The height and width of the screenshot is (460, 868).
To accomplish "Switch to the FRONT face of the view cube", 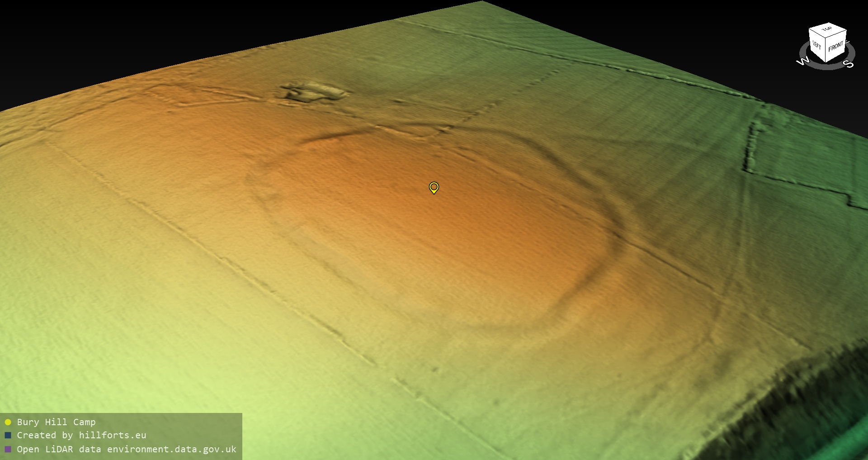I will [x=836, y=47].
